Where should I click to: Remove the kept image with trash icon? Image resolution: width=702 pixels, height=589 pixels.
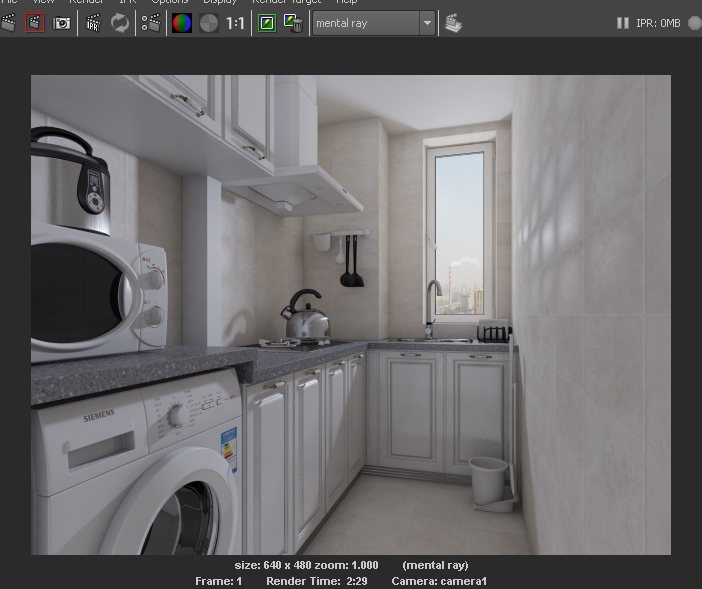pos(294,23)
